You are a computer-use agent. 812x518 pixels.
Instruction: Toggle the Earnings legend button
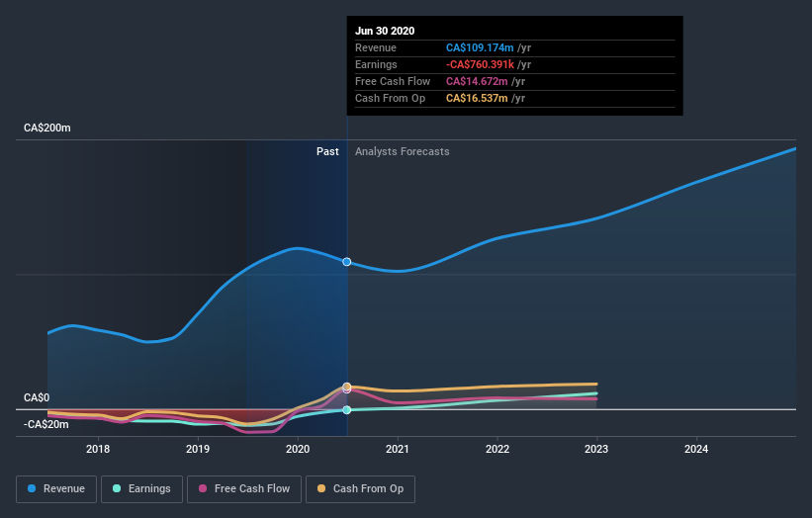point(141,489)
